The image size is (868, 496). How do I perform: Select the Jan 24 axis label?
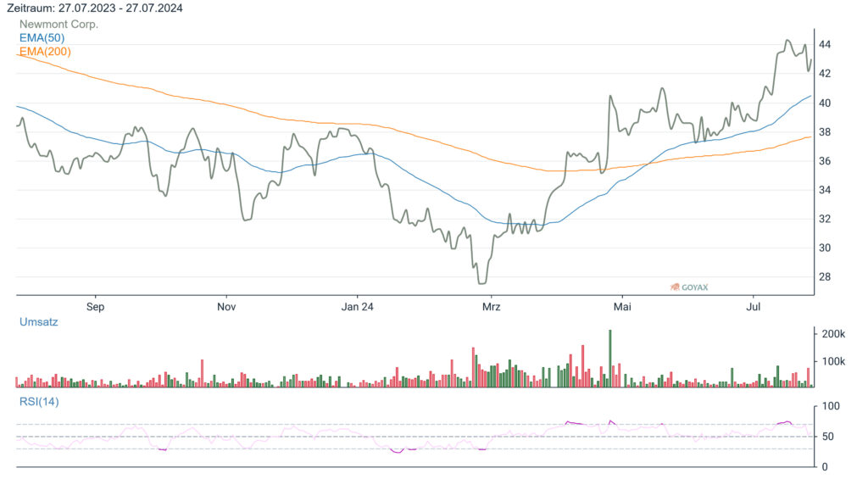[359, 307]
